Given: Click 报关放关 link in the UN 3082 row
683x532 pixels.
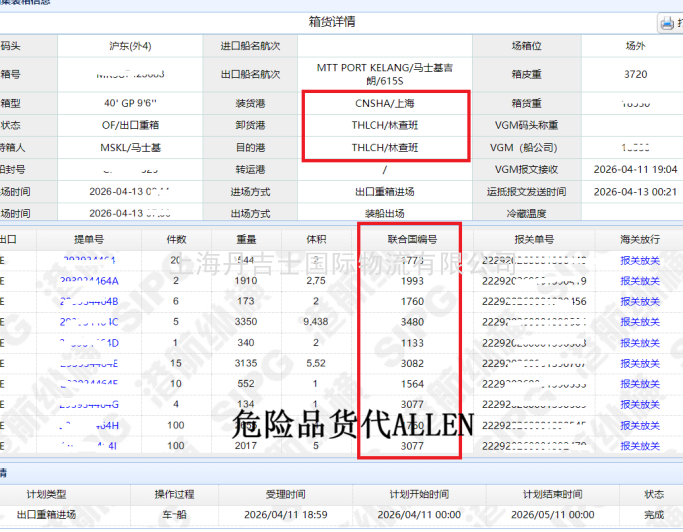Looking at the screenshot, I should point(640,363).
